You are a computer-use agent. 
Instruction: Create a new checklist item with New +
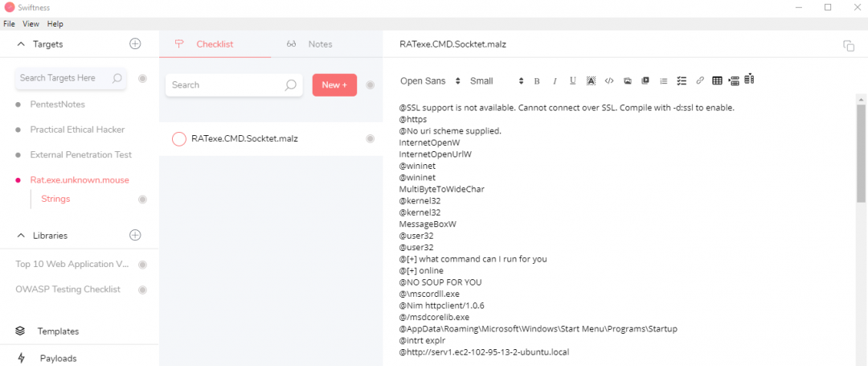point(334,84)
